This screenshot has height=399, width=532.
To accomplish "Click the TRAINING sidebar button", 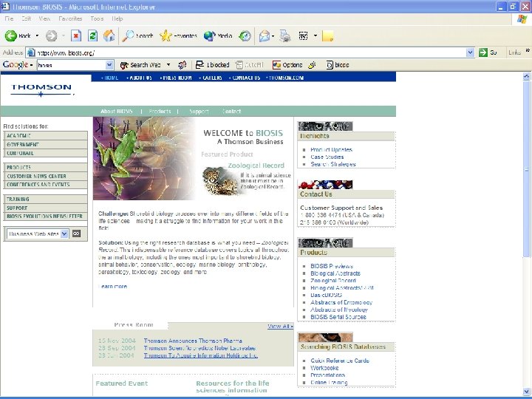I will (x=45, y=199).
